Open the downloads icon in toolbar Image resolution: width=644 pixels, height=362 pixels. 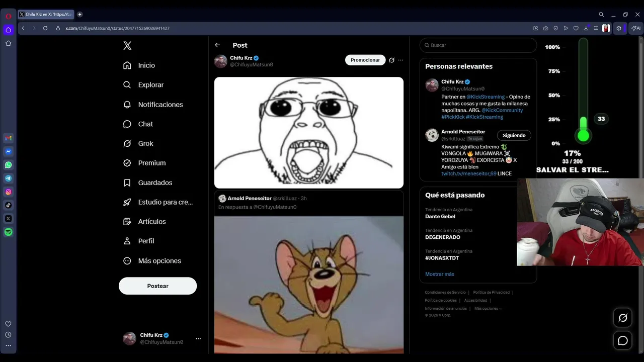point(586,28)
